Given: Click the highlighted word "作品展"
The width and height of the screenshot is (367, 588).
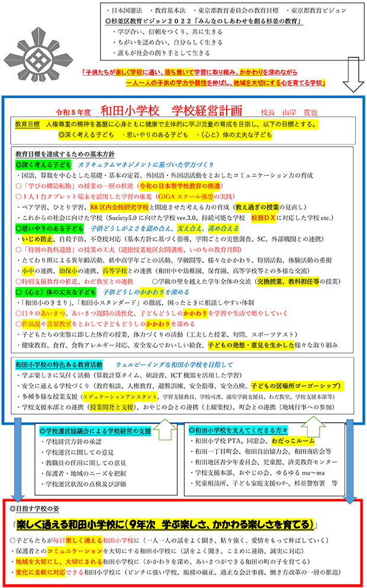Looking at the screenshot, I should (x=31, y=323).
